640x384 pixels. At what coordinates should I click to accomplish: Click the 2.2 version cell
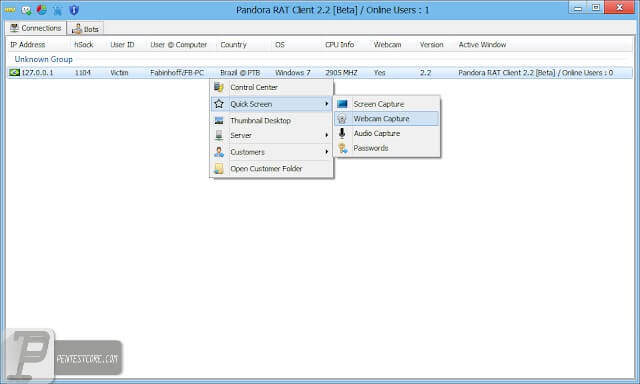pos(426,73)
